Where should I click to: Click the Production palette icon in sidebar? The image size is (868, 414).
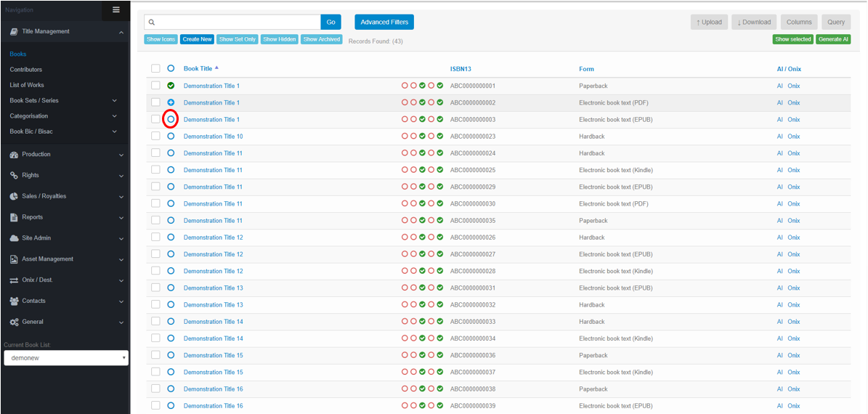14,155
